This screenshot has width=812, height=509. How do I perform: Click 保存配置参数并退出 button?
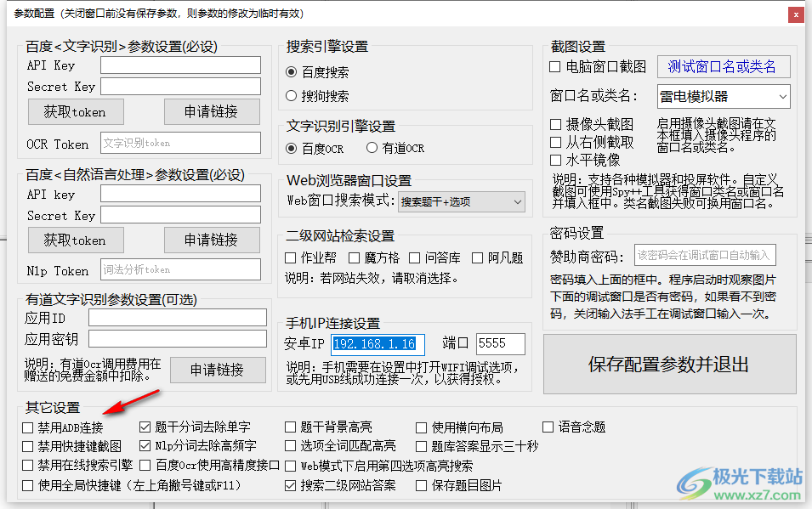pyautogui.click(x=670, y=364)
